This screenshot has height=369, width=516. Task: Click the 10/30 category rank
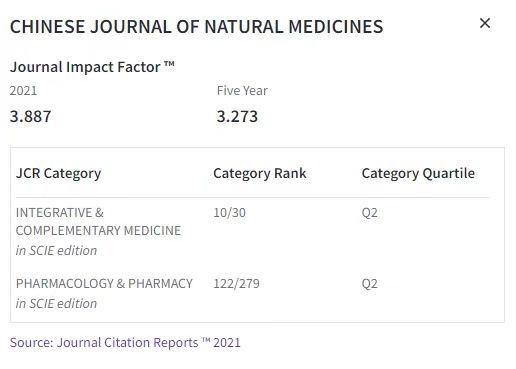click(x=229, y=213)
